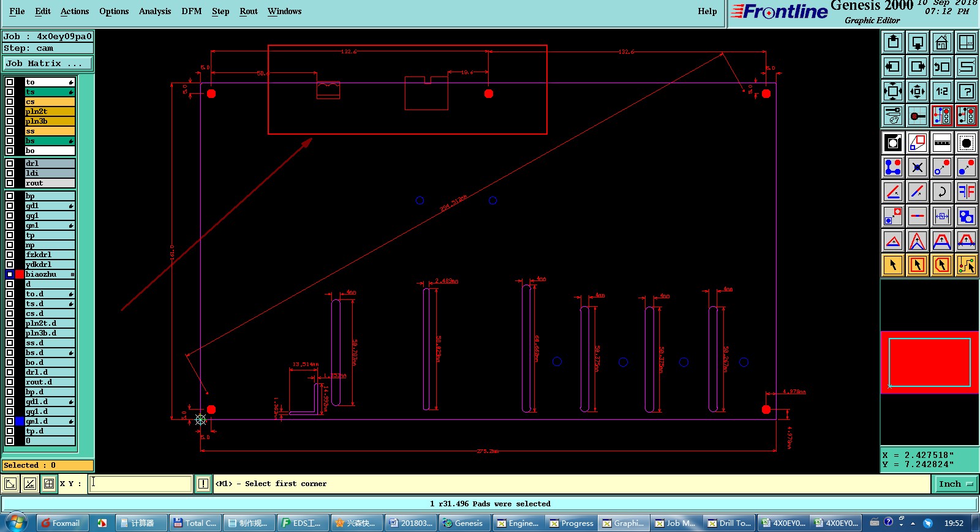Toggle the checkbox for layer rout

pyautogui.click(x=10, y=183)
